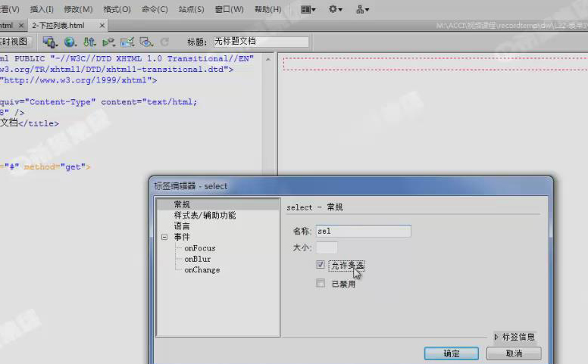Viewport: 588px width, 364px height.
Task: Click the 确定 button
Action: [x=451, y=353]
